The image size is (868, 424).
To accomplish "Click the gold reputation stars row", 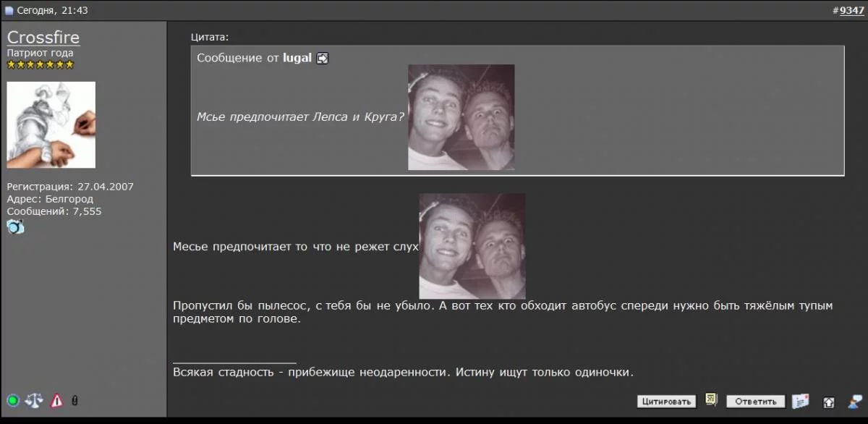I will point(41,65).
